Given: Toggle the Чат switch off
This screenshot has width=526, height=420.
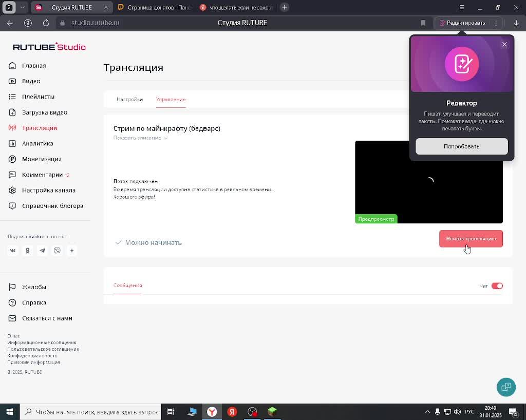Looking at the screenshot, I should (x=497, y=286).
